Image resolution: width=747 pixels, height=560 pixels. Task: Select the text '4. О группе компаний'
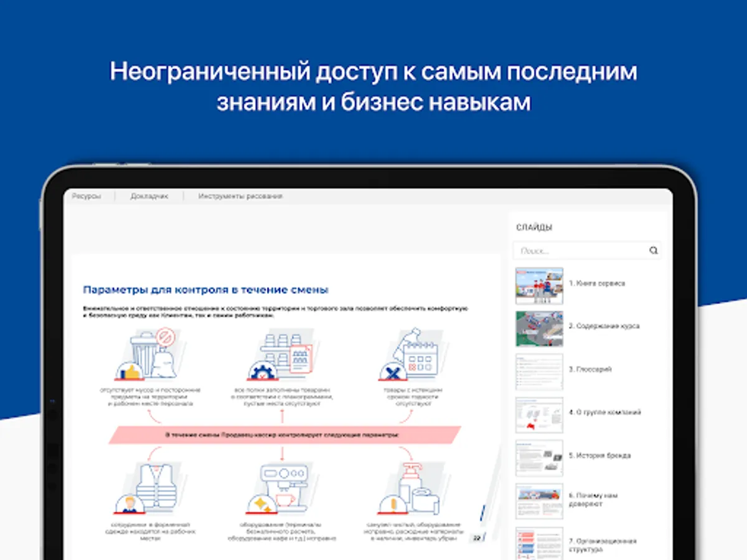(x=605, y=412)
